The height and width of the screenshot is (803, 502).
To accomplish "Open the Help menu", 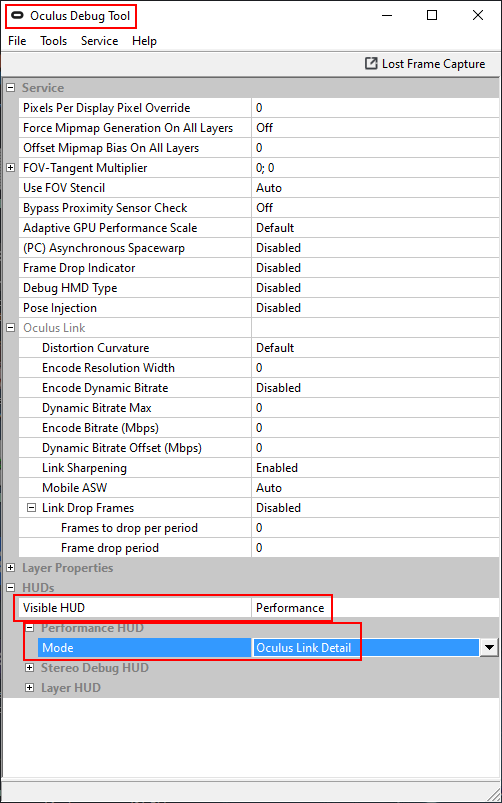I will pos(144,41).
